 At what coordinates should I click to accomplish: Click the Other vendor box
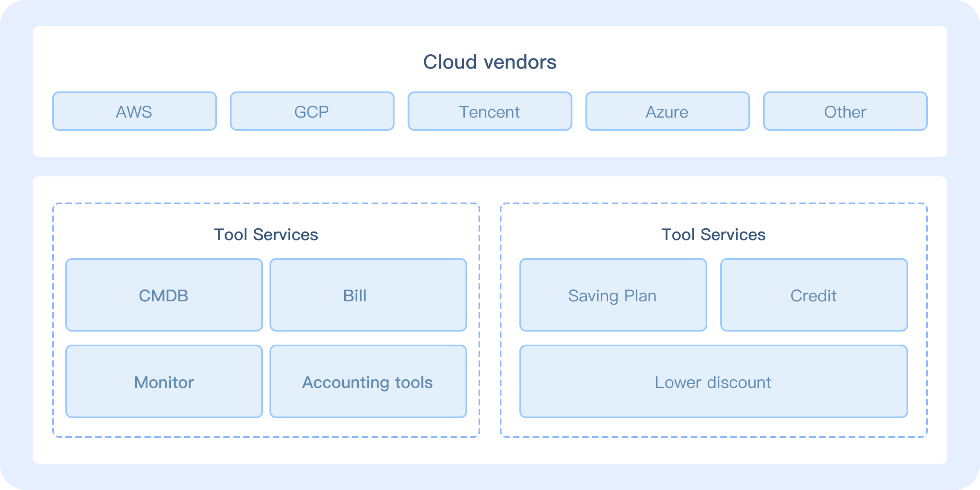(x=845, y=111)
